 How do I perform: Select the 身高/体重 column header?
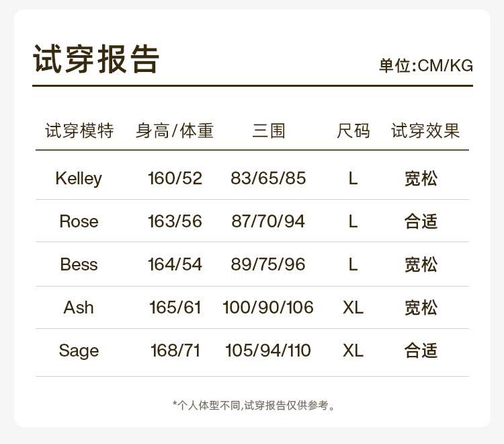point(175,131)
